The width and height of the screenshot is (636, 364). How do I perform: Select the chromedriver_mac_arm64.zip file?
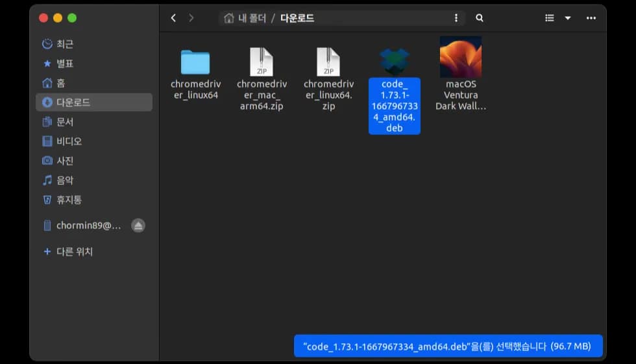point(261,62)
